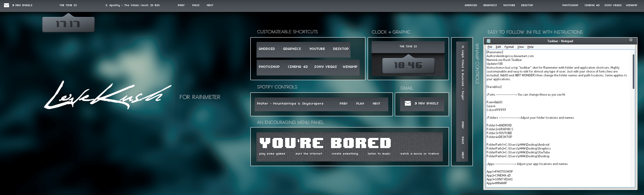Choose "surf the internet" in the menu panel
This screenshot has height=195, width=644.
click(x=309, y=154)
